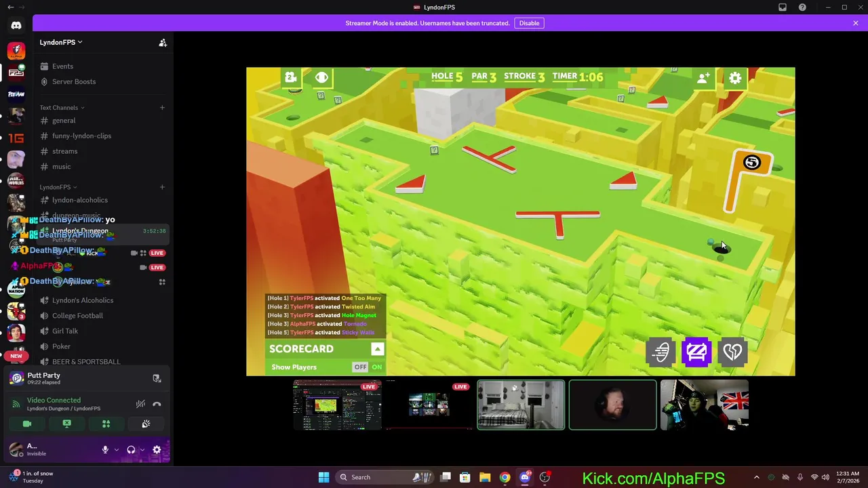
Task: Open Discord user settings gear
Action: coord(157,450)
